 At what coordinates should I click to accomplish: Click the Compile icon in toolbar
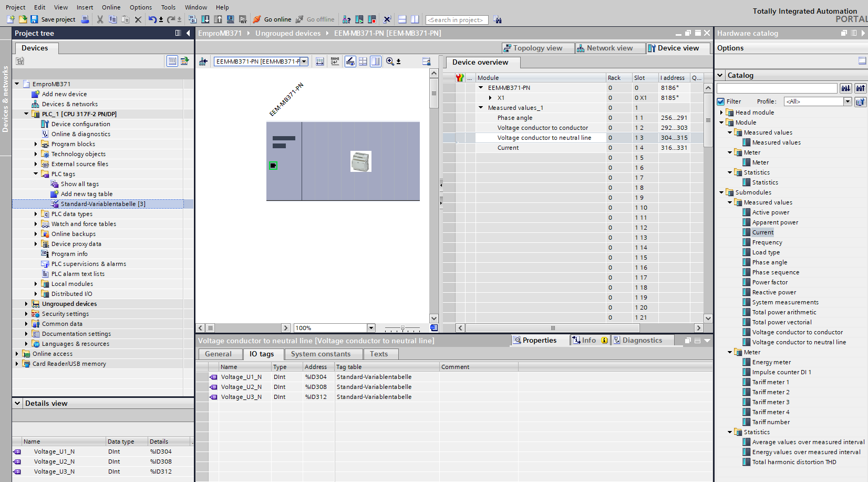[193, 19]
